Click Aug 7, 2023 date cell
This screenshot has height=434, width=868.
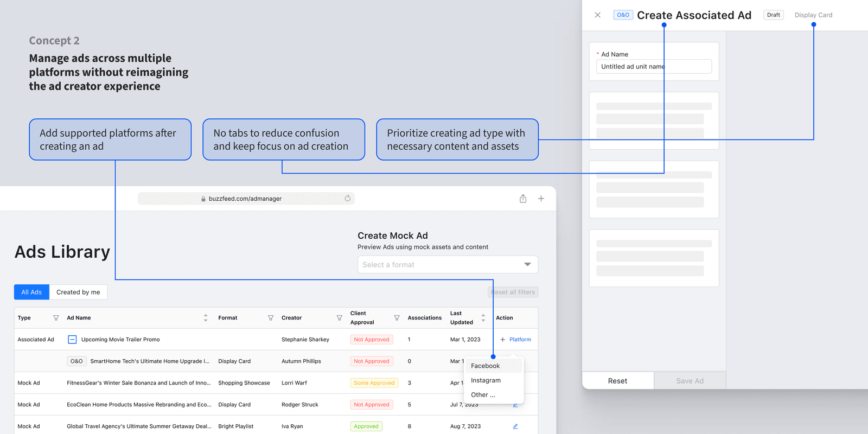pyautogui.click(x=465, y=426)
